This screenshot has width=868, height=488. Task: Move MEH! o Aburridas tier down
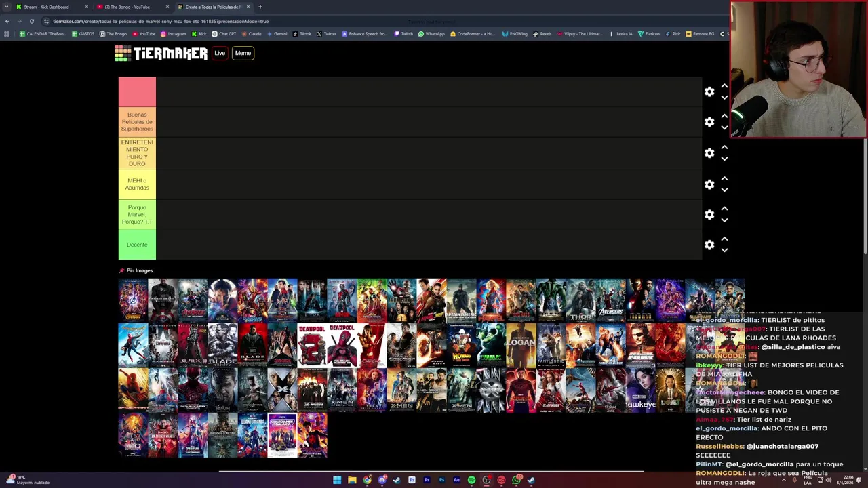click(x=724, y=190)
